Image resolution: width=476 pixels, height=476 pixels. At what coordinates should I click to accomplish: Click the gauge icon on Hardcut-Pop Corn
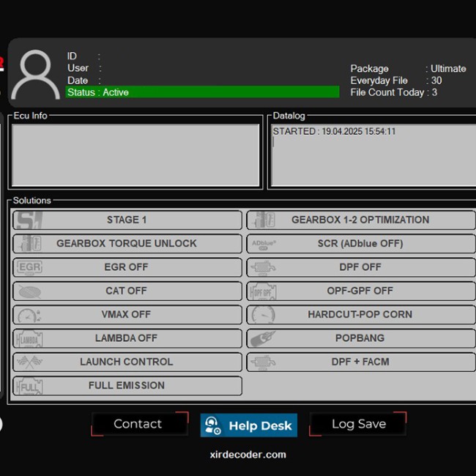pos(263,315)
